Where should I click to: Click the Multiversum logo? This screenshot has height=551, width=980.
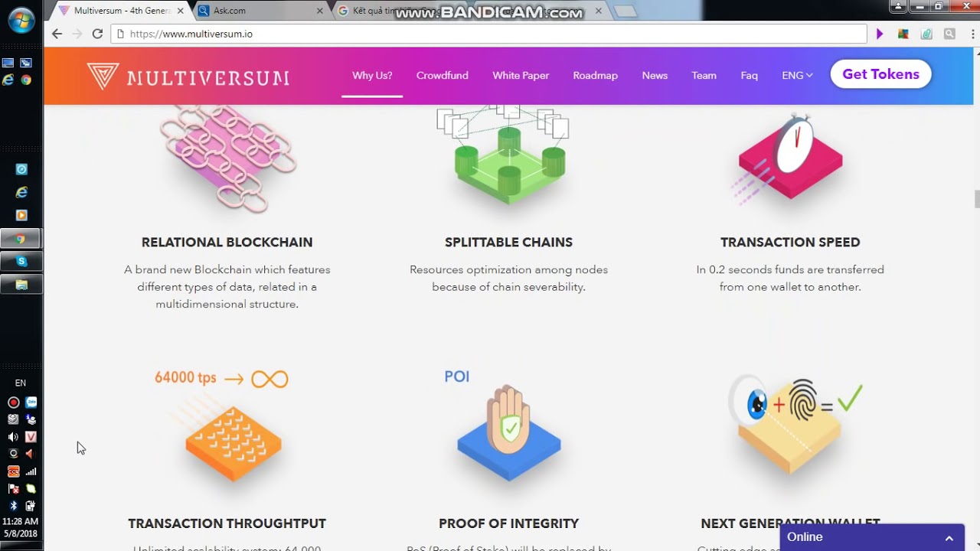pos(188,77)
